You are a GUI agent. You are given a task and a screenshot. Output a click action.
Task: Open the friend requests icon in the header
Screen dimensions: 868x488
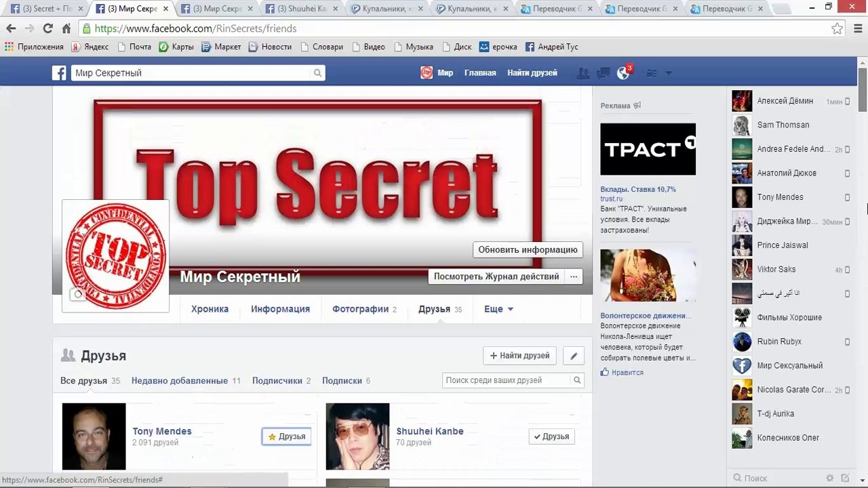pyautogui.click(x=583, y=73)
